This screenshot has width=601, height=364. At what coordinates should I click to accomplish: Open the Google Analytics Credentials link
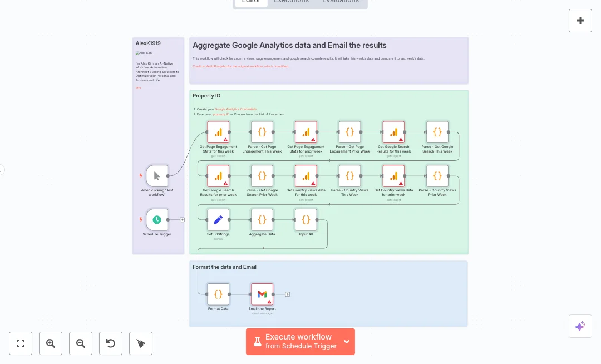236,109
